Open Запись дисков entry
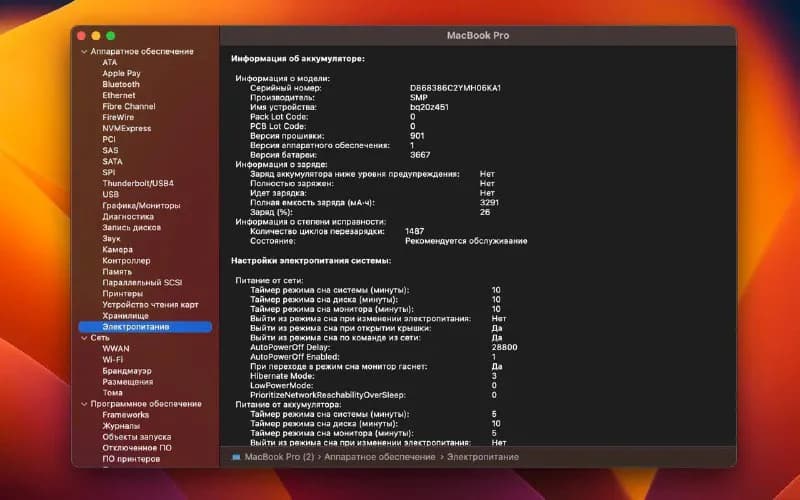The image size is (800, 500). (132, 228)
